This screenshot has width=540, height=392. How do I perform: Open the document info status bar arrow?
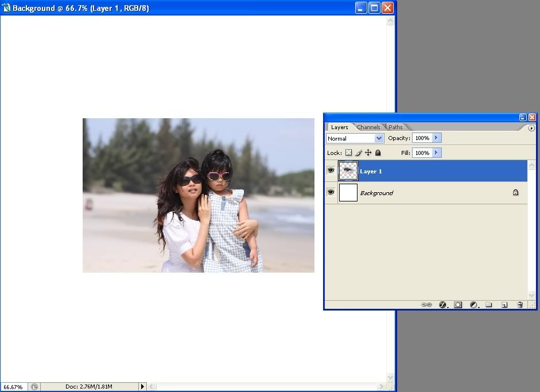coord(143,387)
